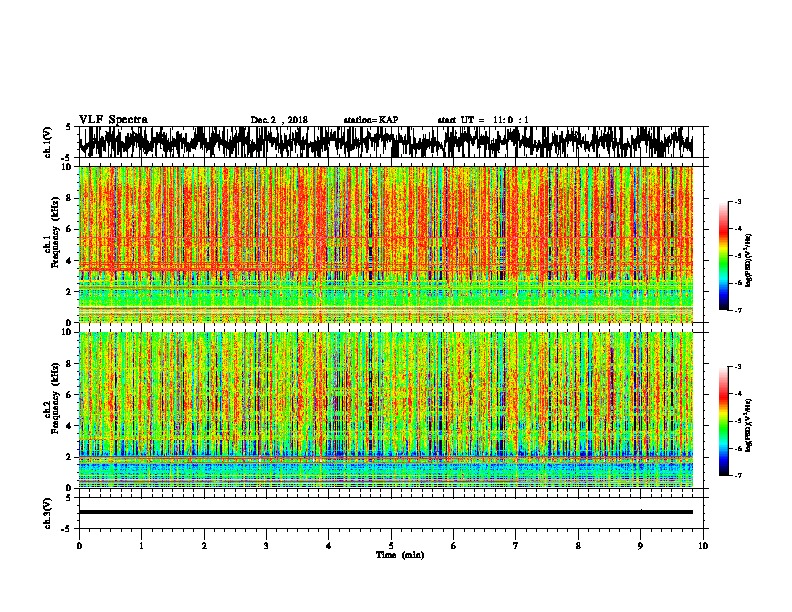Click the upper color bar next to ch.1 spectrogram

coord(724,256)
